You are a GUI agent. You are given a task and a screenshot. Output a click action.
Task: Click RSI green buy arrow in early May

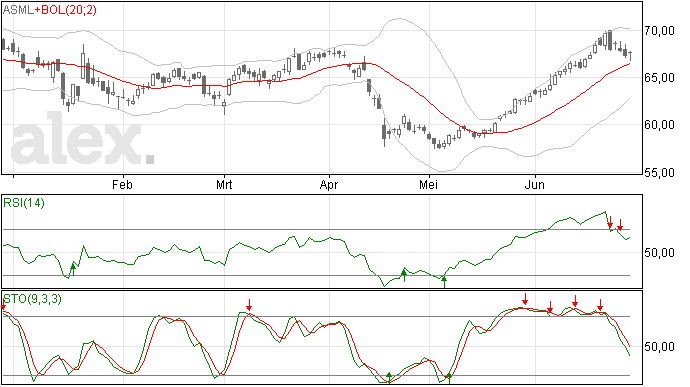pyautogui.click(x=444, y=282)
